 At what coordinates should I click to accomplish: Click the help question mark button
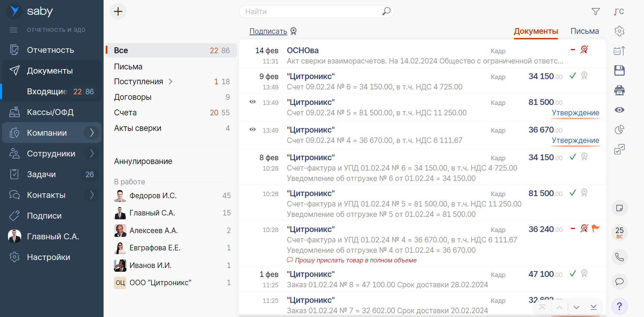619,306
